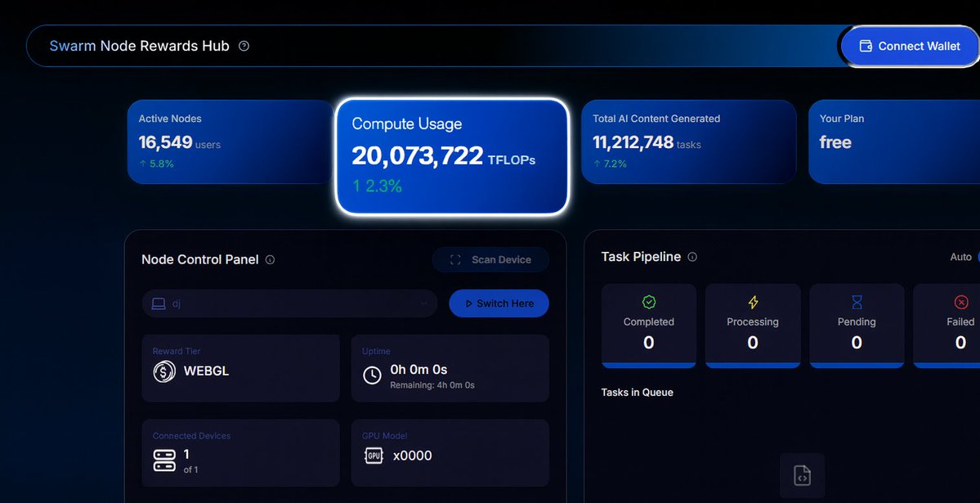Click the 7.2% growth indicator
Screen dimensions: 980x503
coord(610,164)
